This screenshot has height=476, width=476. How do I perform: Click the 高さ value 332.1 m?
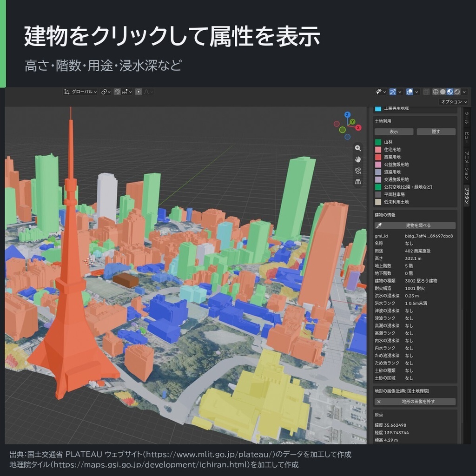(x=413, y=258)
